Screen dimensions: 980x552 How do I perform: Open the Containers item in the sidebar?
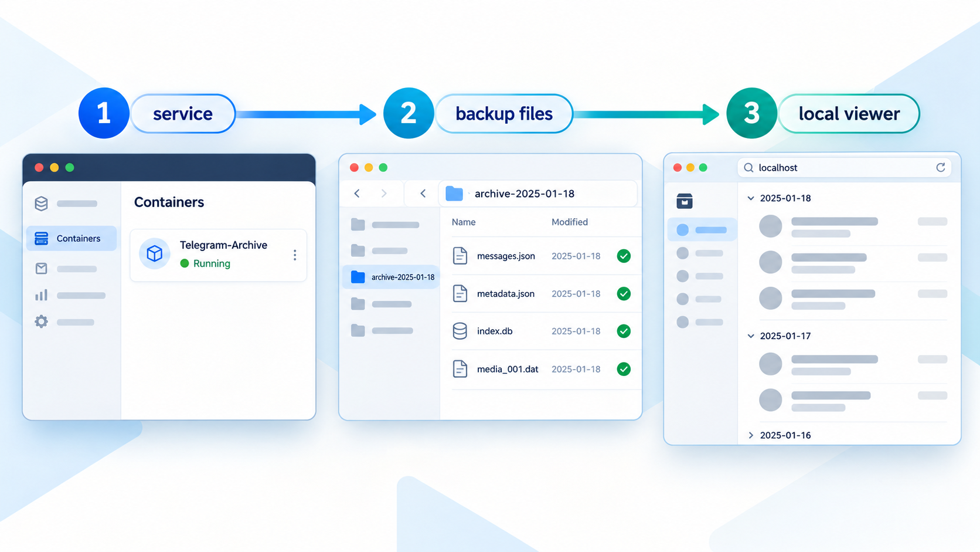coord(72,238)
